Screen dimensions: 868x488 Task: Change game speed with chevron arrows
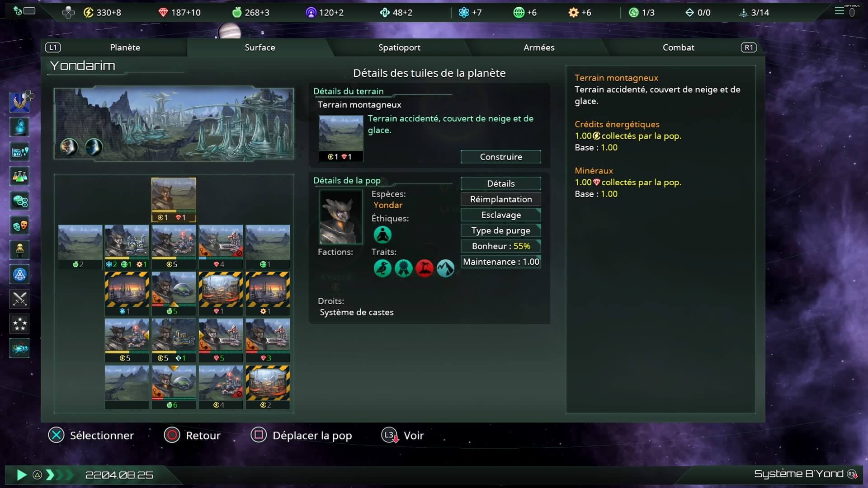coord(59,475)
